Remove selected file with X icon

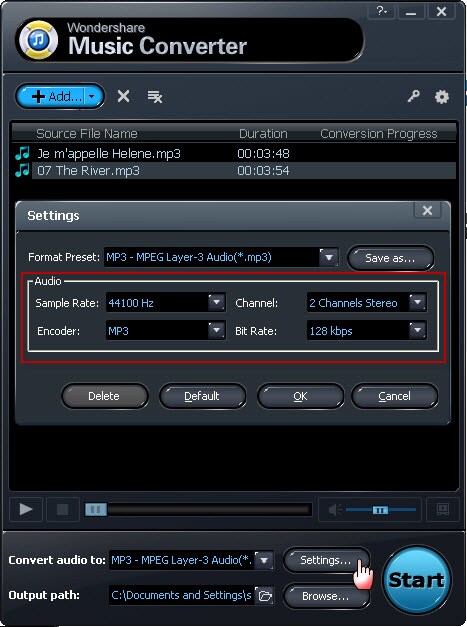pyautogui.click(x=124, y=96)
